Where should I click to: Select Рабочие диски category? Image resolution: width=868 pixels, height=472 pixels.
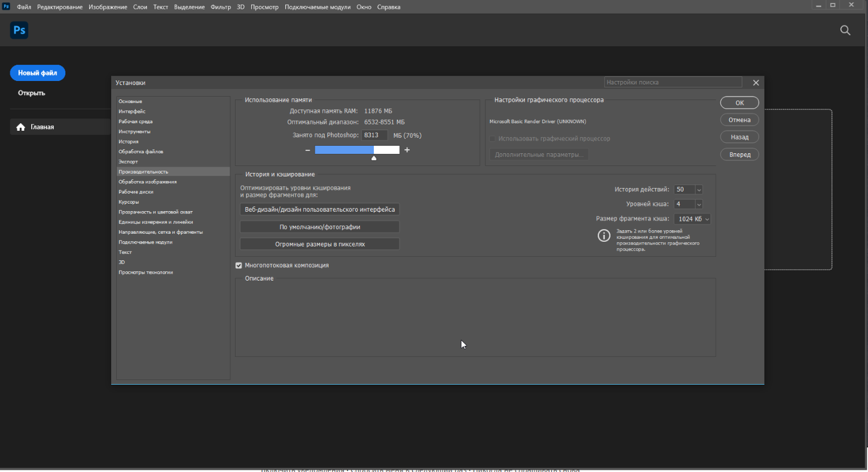click(136, 192)
